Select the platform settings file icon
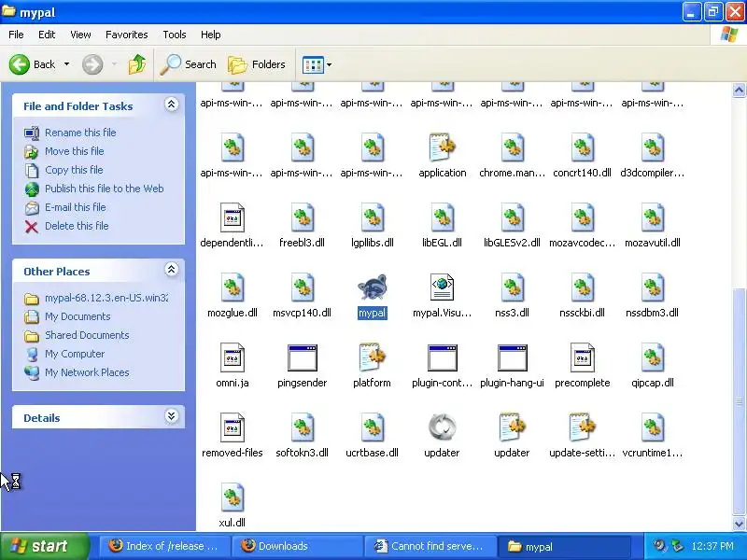 point(372,357)
